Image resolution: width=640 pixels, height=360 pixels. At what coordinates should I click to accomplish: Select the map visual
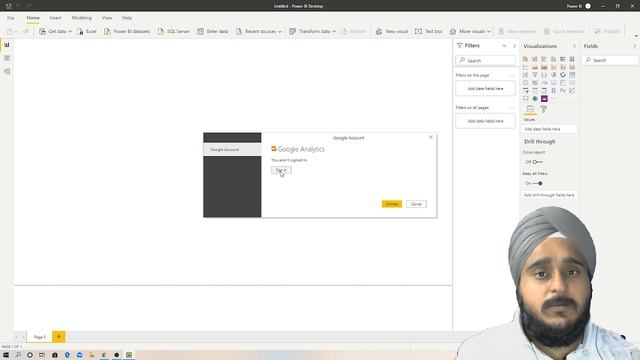pyautogui.click(x=525, y=82)
